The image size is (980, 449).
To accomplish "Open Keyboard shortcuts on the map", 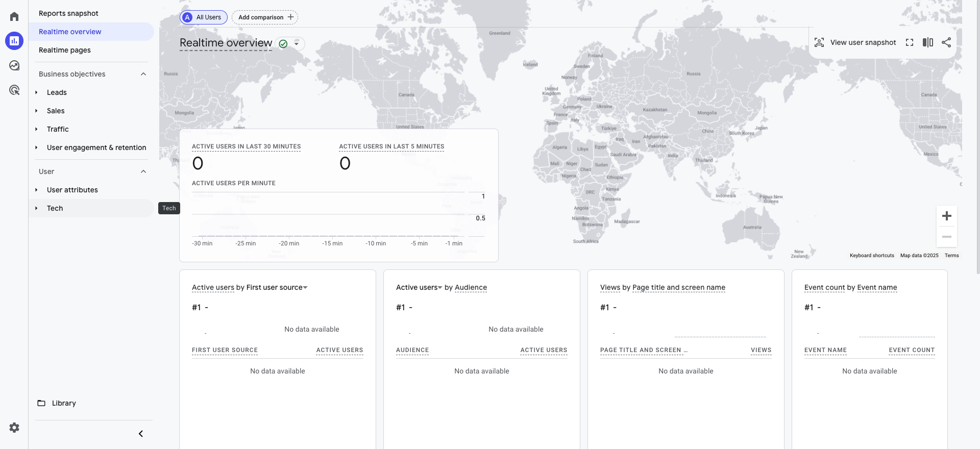I will pos(872,256).
